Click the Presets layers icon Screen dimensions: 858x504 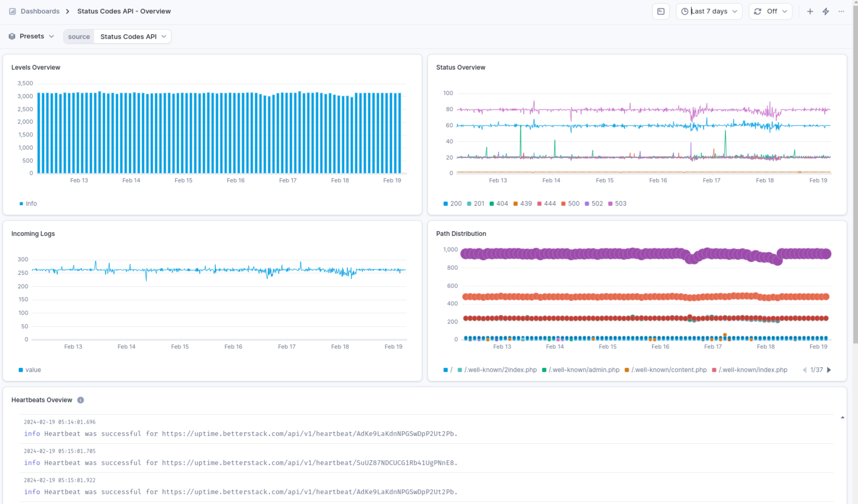(x=12, y=36)
